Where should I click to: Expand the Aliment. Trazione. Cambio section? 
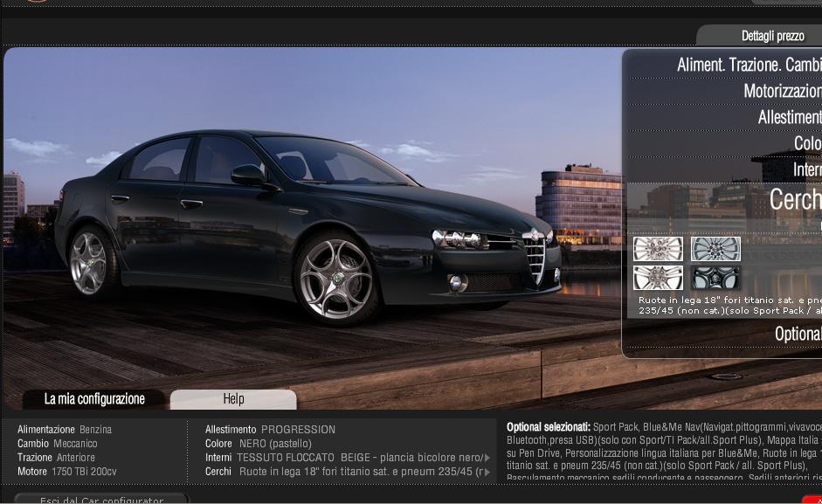[x=748, y=66]
